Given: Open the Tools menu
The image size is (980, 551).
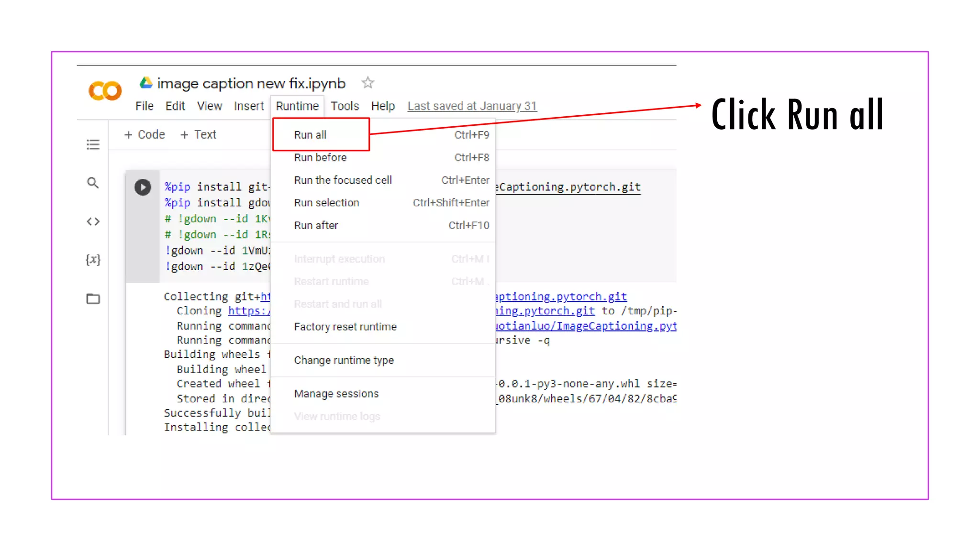Looking at the screenshot, I should (x=345, y=106).
